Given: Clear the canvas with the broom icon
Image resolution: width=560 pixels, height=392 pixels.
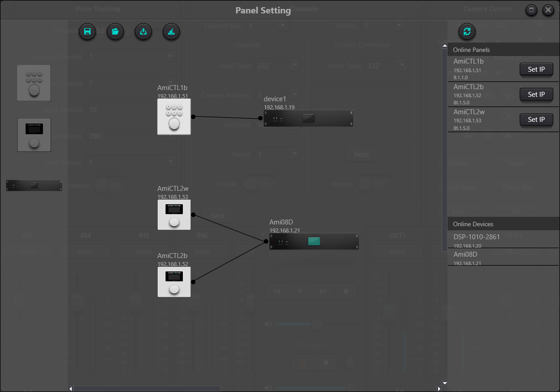Looking at the screenshot, I should click(x=171, y=32).
